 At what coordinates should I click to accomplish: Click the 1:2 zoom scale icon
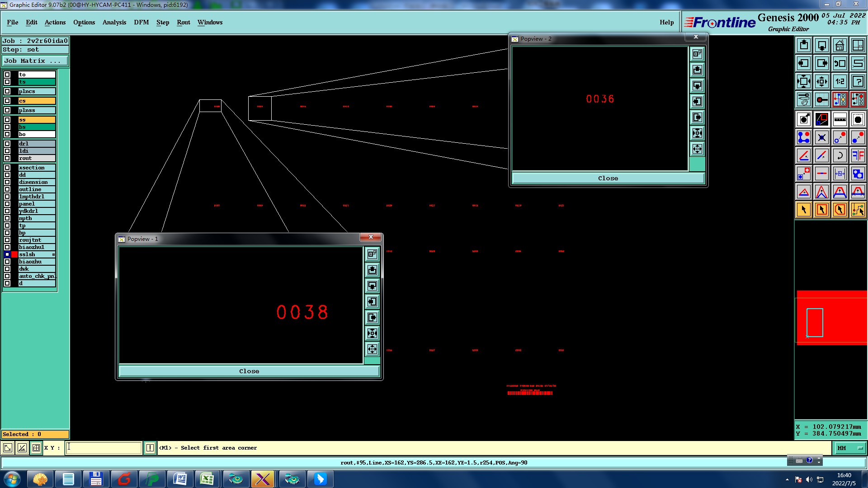coord(840,81)
